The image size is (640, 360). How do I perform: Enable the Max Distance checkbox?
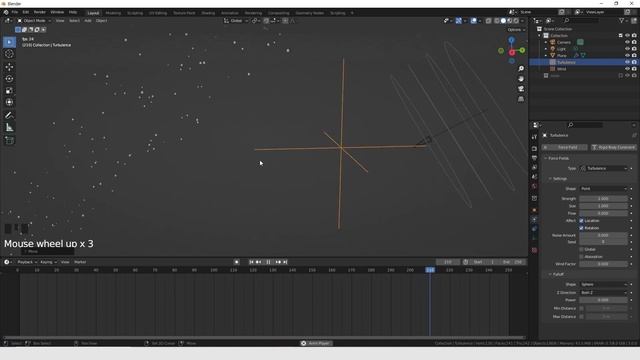tap(582, 317)
